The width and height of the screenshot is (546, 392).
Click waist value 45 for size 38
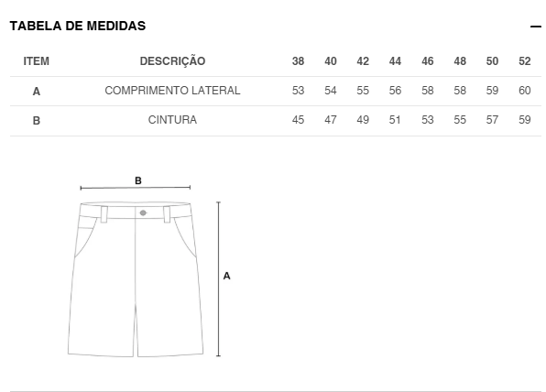[x=298, y=120]
